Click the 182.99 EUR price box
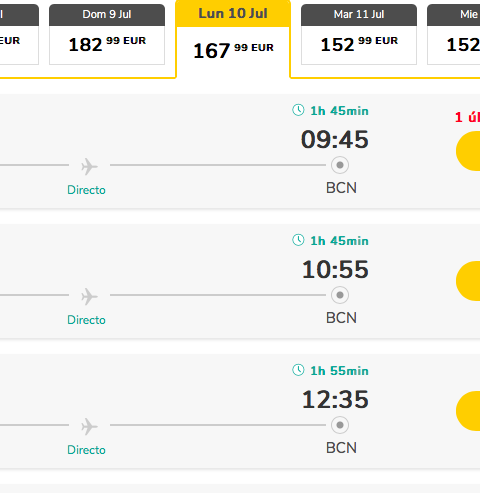This screenshot has height=493, width=480. pyautogui.click(x=107, y=45)
